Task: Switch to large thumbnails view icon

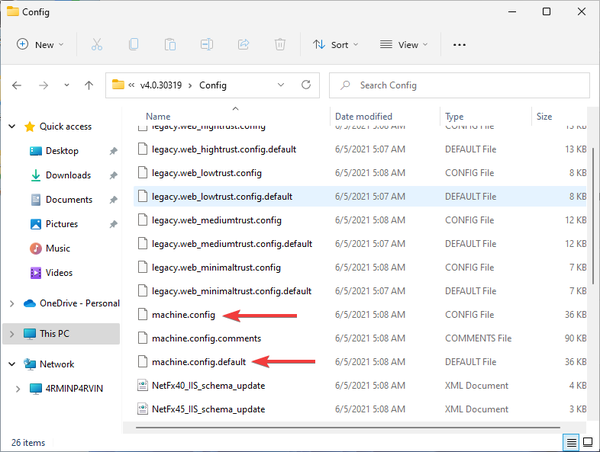Action: pyautogui.click(x=588, y=443)
